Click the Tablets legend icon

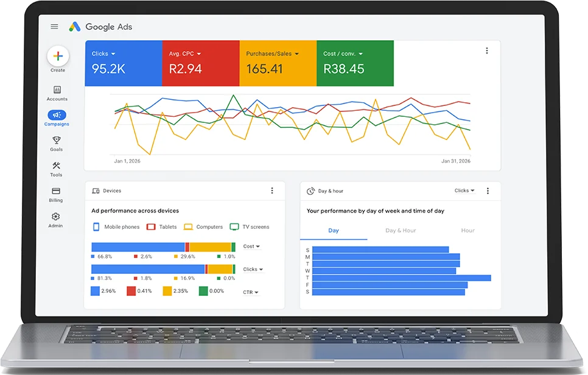coord(151,227)
